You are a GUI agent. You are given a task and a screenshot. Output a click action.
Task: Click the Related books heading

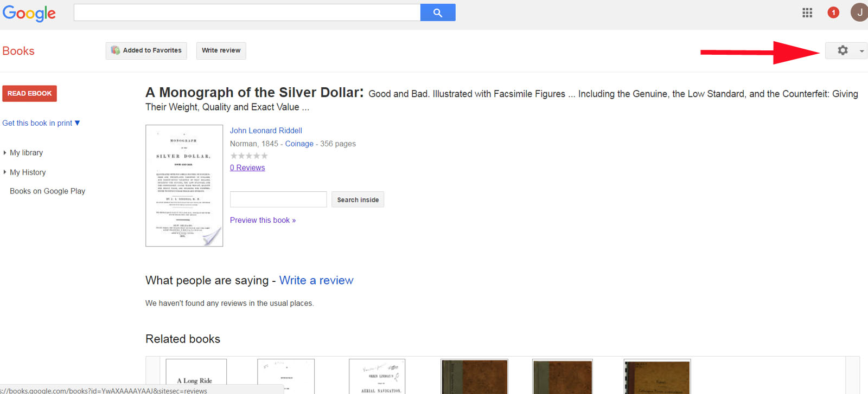[183, 339]
